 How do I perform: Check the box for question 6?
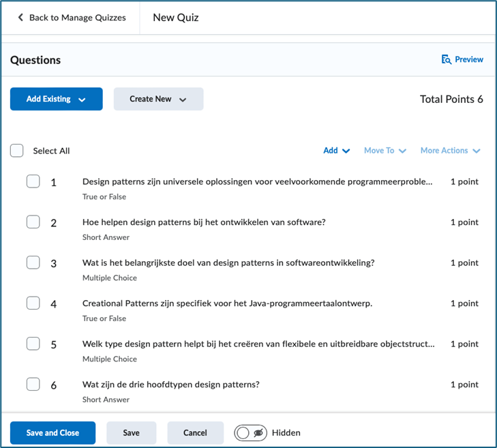pyautogui.click(x=33, y=385)
